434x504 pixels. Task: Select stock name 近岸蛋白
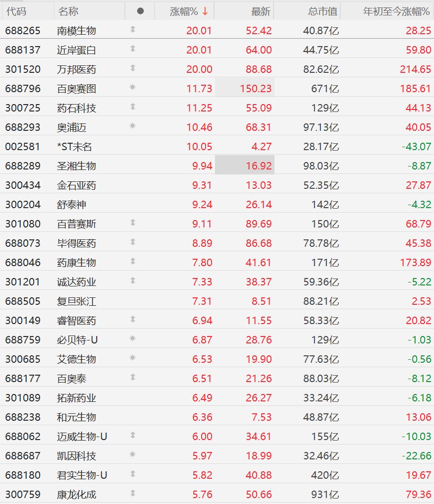point(76,50)
